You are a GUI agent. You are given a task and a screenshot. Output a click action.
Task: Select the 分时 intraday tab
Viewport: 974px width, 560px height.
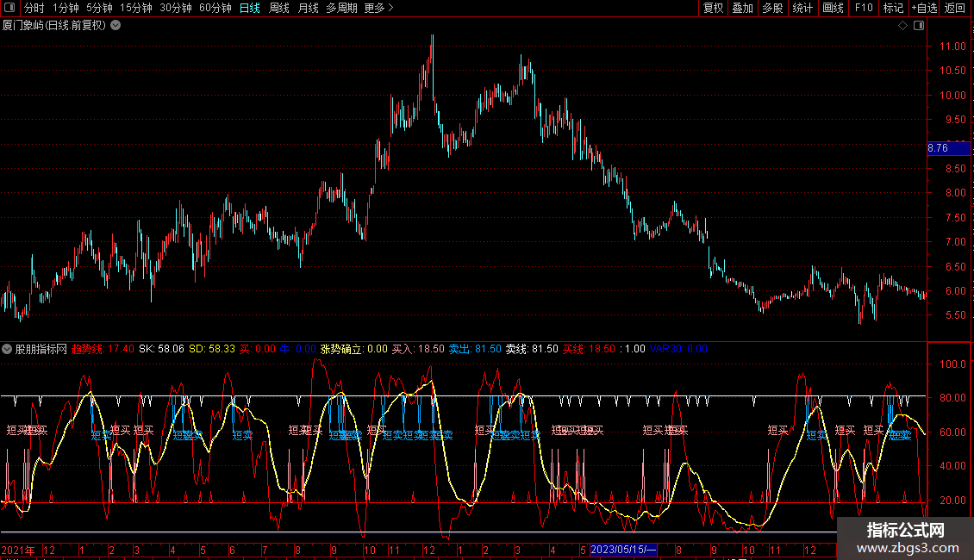pyautogui.click(x=34, y=8)
